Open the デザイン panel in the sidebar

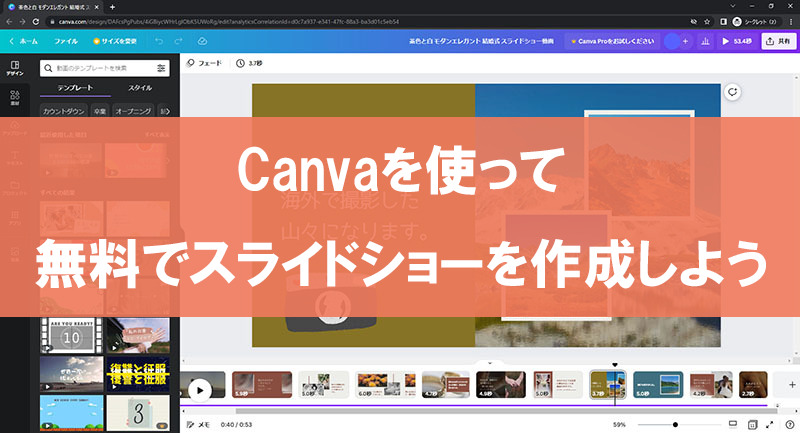[x=15, y=68]
